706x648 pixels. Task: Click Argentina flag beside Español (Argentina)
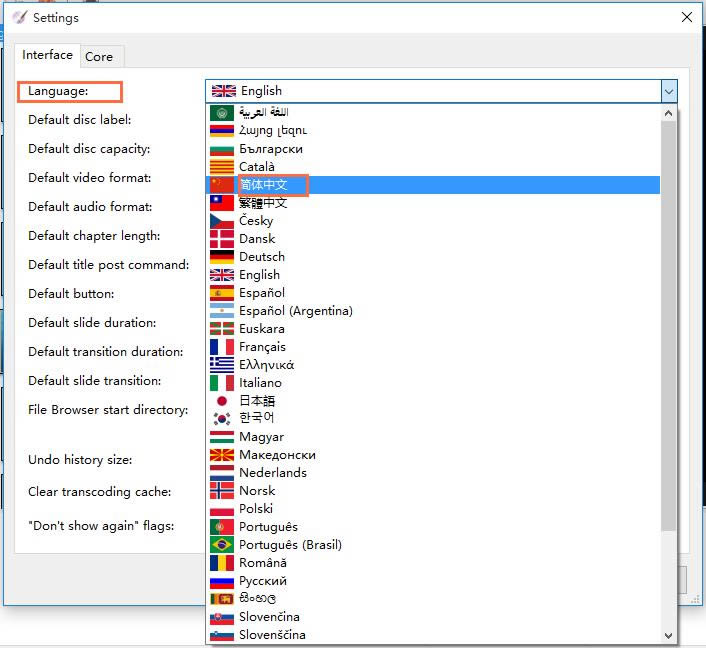222,311
